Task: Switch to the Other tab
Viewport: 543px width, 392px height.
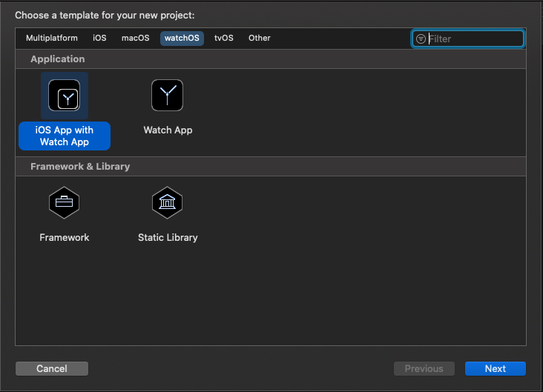Action: [x=260, y=38]
